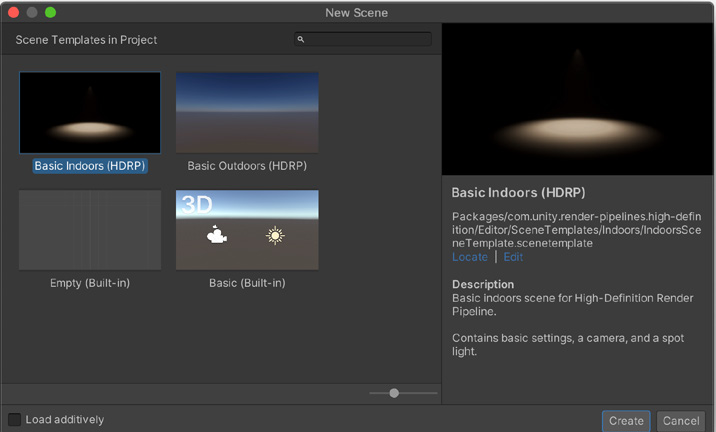716x432 pixels.
Task: Click the Basic Indoors (HDRP) preview title
Action: 518,193
